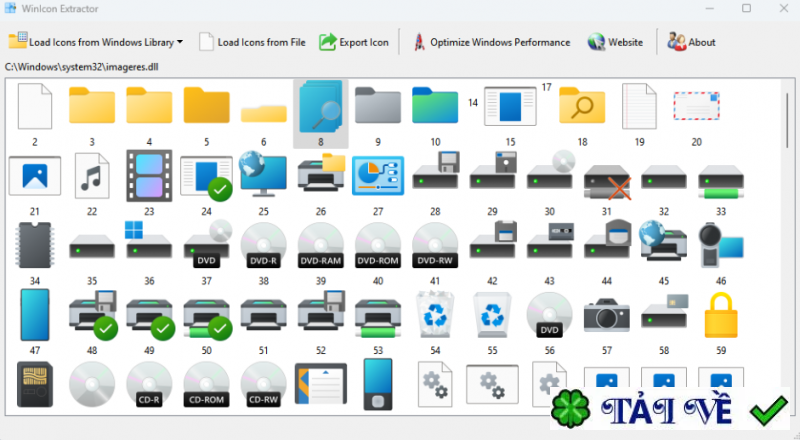Select the document layout icon numbered 15
Image resolution: width=800 pixels, height=440 pixels.
pyautogui.click(x=510, y=106)
